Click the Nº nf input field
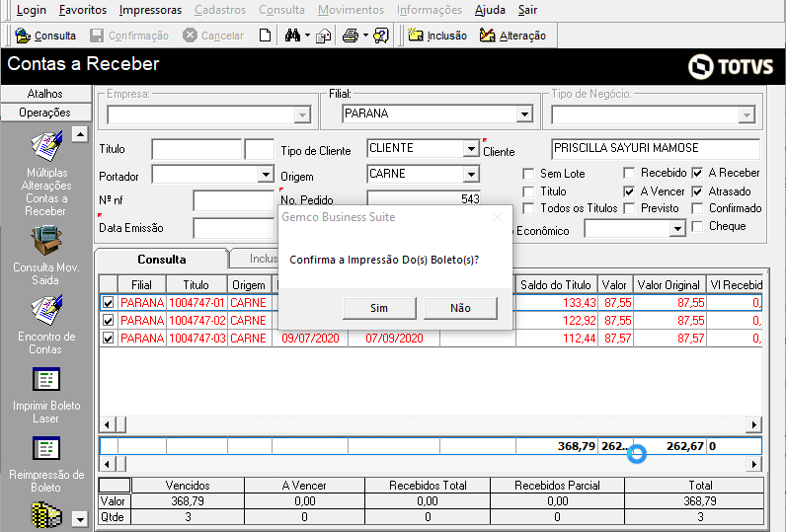 tap(234, 201)
